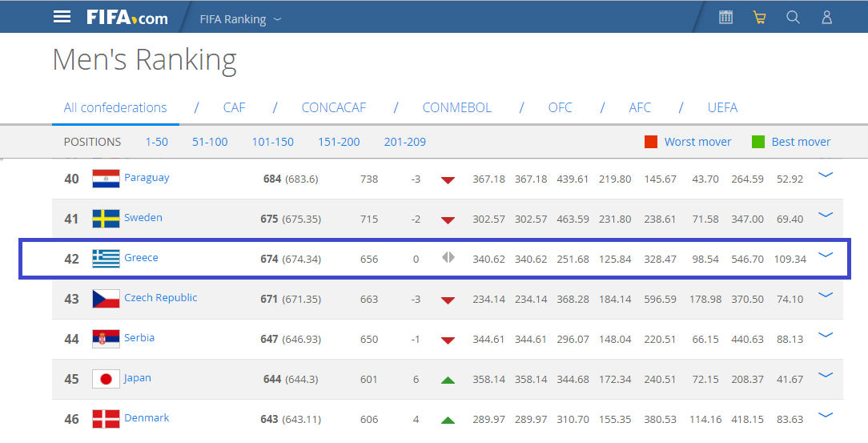The image size is (868, 443).
Task: Go to positions 51-100
Action: 210,142
